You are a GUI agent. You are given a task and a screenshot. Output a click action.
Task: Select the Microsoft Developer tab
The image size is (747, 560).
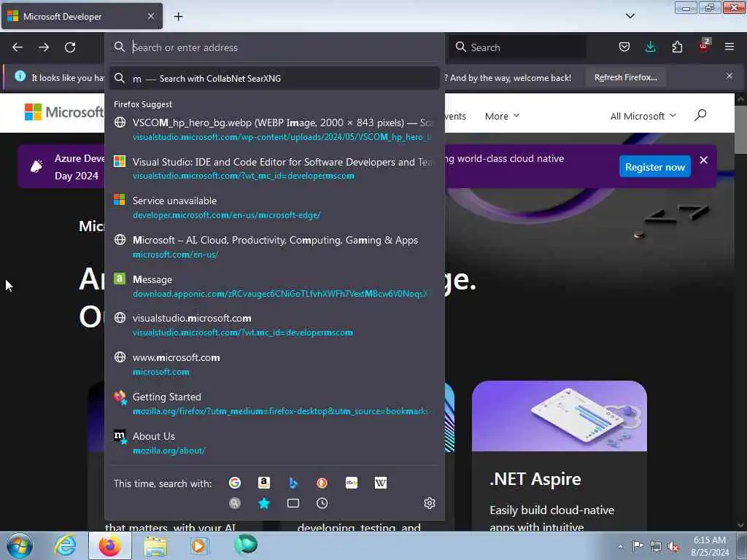82,16
